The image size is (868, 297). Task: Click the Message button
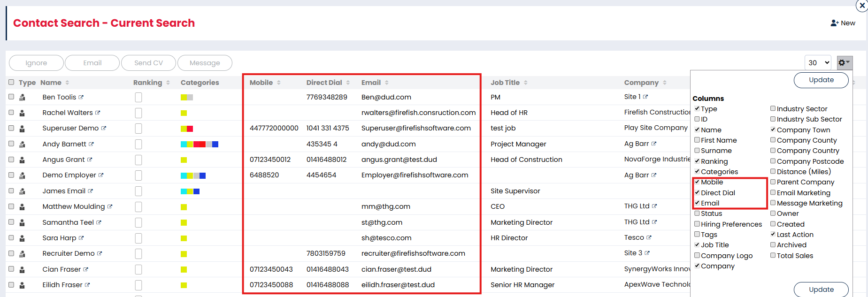pos(205,63)
